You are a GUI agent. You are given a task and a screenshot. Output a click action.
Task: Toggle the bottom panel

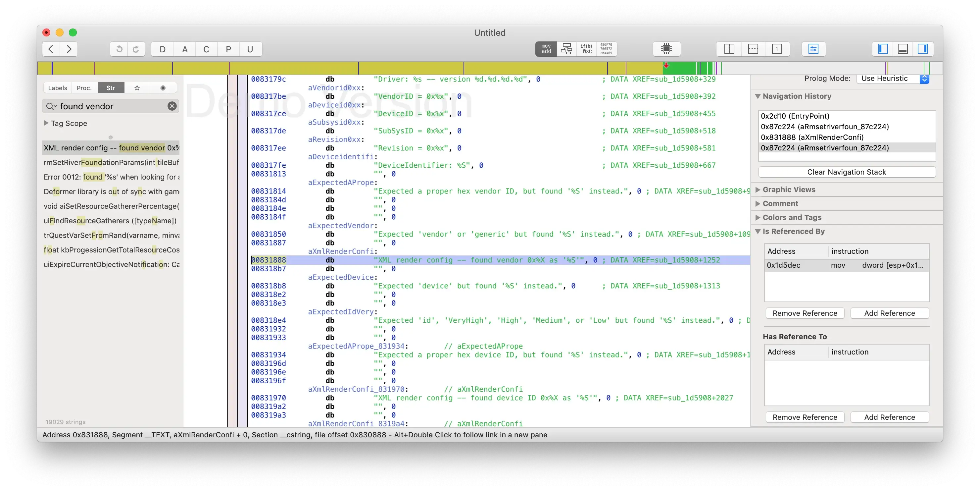pos(903,49)
